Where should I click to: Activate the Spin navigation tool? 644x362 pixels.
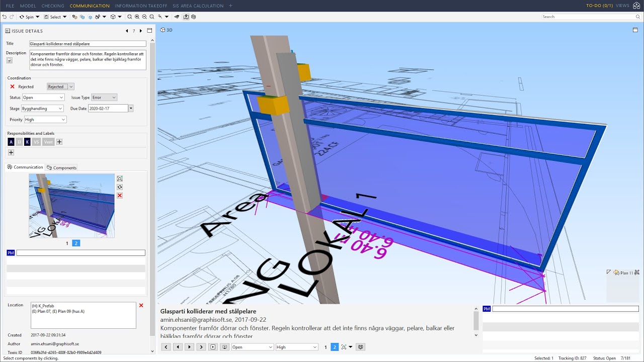27,17
